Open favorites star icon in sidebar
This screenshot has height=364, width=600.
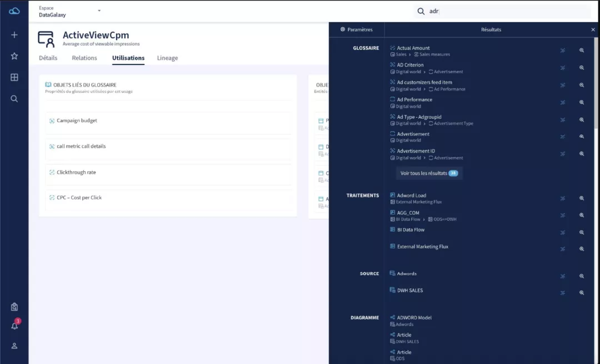pos(14,56)
